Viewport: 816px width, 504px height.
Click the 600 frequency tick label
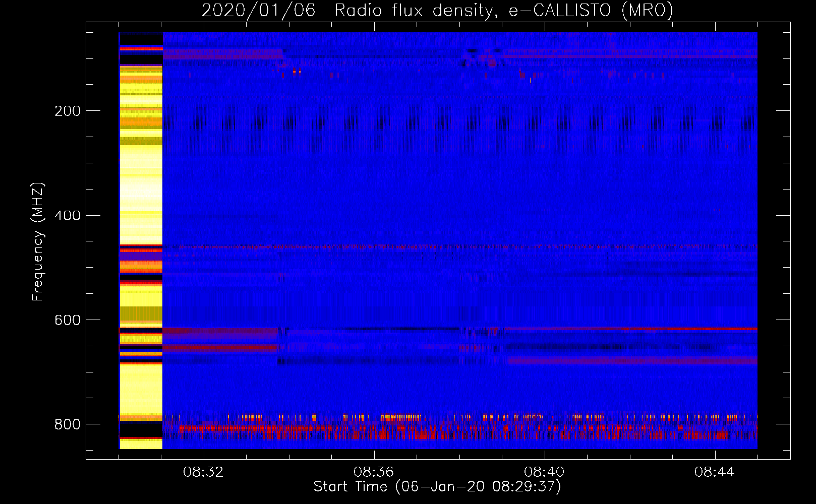coord(68,321)
